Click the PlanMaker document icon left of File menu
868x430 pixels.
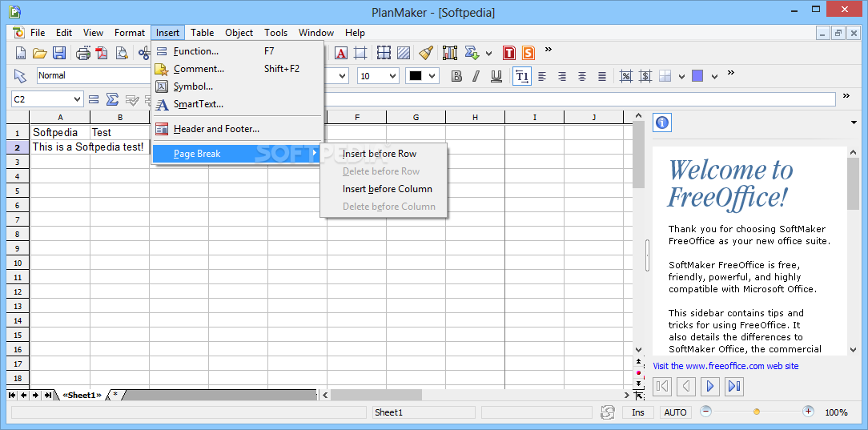coord(18,33)
